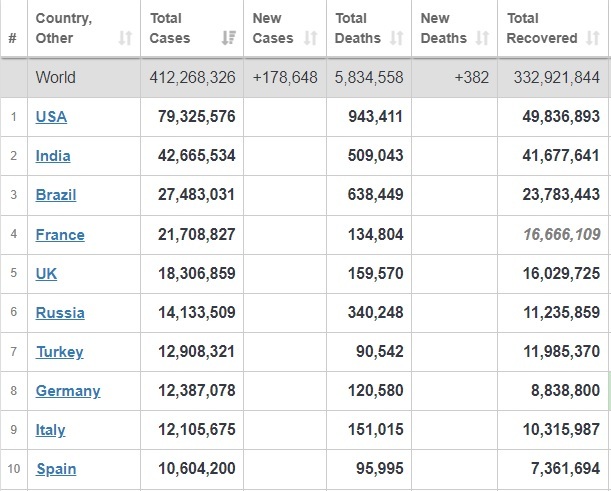Select USA total cases 79,325,576

click(x=197, y=117)
